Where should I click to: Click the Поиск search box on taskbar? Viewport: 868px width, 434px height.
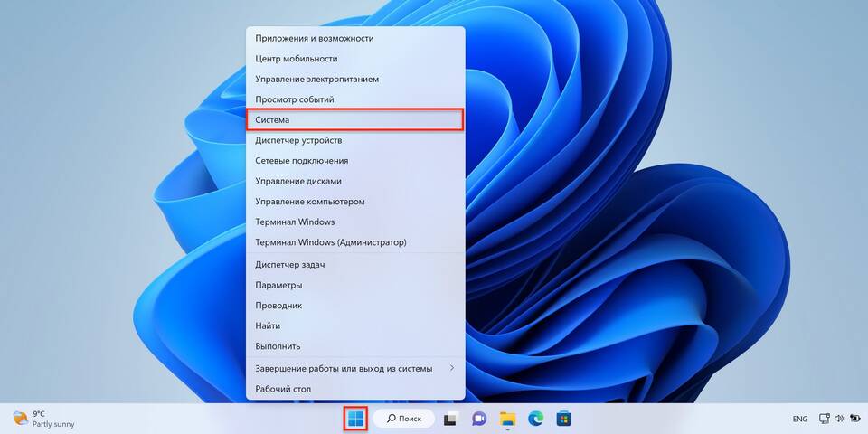(x=404, y=419)
